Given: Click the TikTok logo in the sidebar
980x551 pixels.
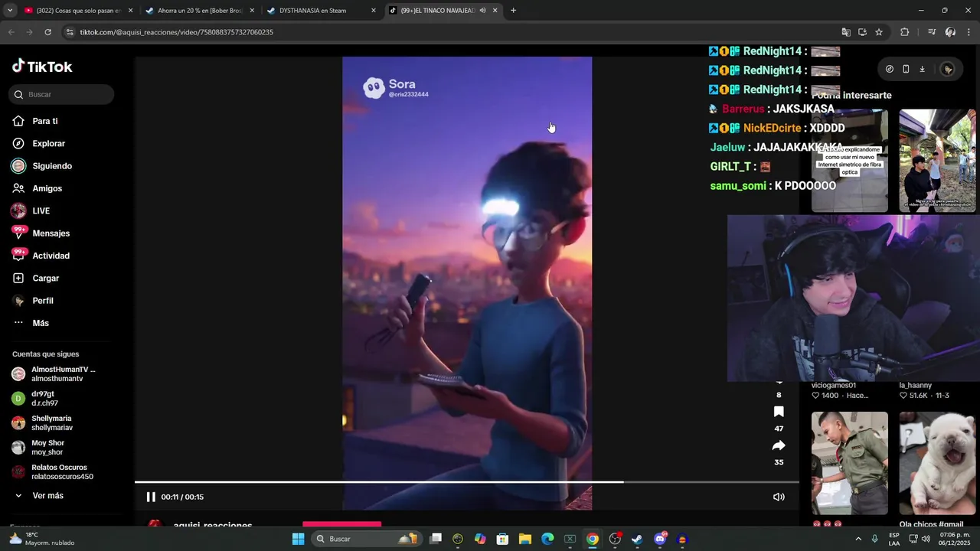Looking at the screenshot, I should 42,67.
